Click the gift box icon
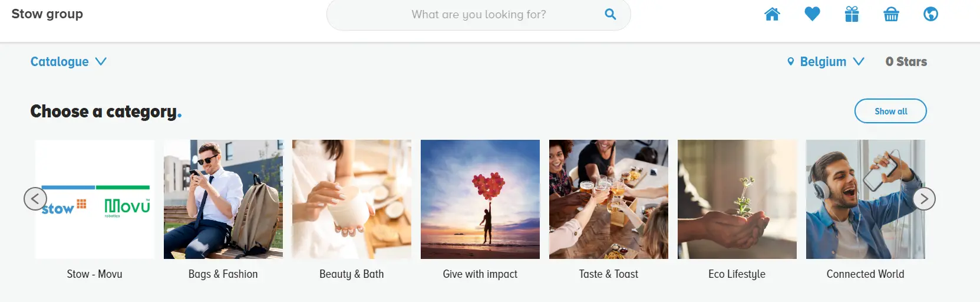980x302 pixels. [x=852, y=14]
